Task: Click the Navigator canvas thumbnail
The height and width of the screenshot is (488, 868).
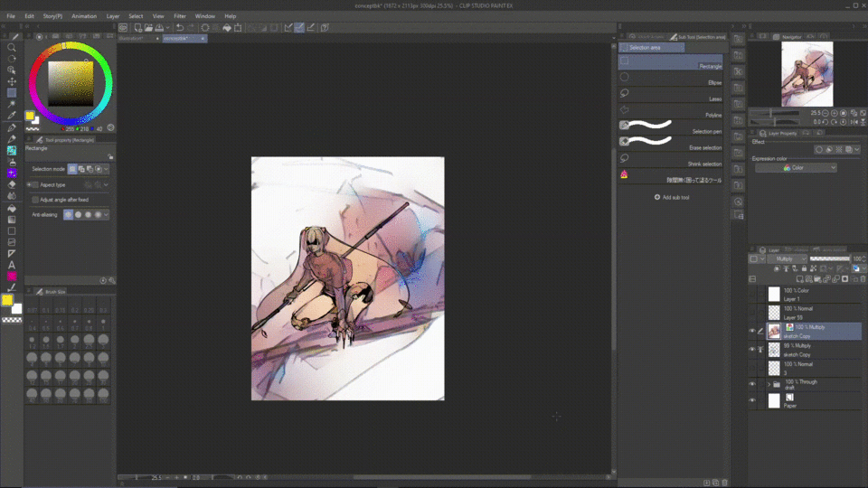Action: tap(807, 74)
